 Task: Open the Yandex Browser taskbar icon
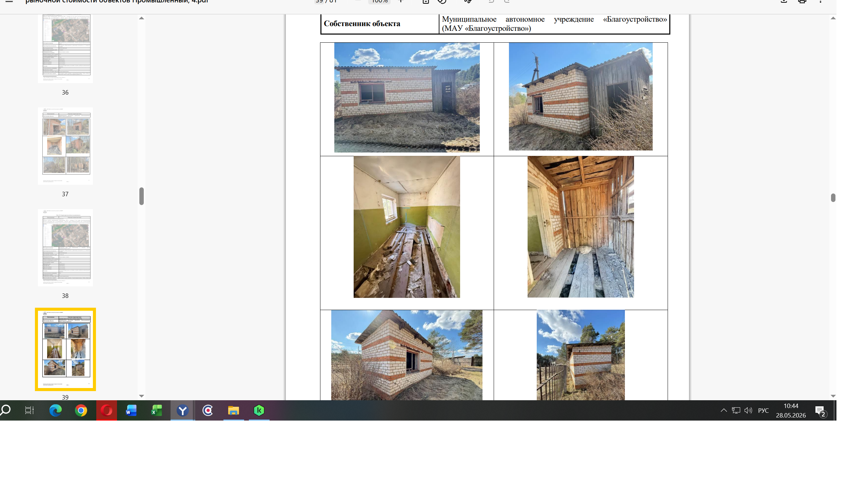[x=182, y=410]
